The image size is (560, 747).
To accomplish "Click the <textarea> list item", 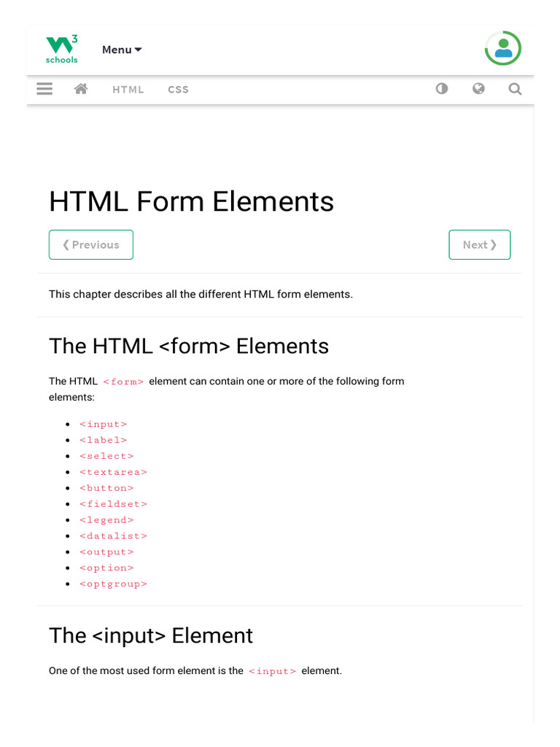I will coord(113,472).
